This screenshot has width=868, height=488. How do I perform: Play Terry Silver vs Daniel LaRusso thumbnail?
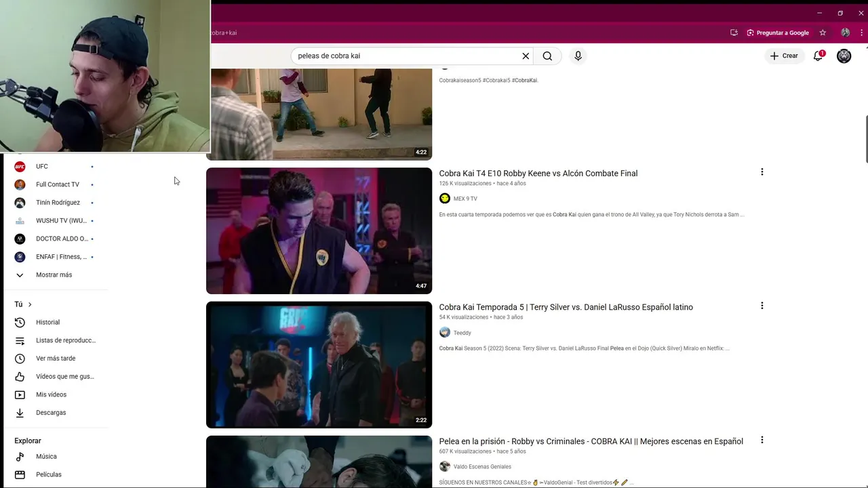coord(319,365)
